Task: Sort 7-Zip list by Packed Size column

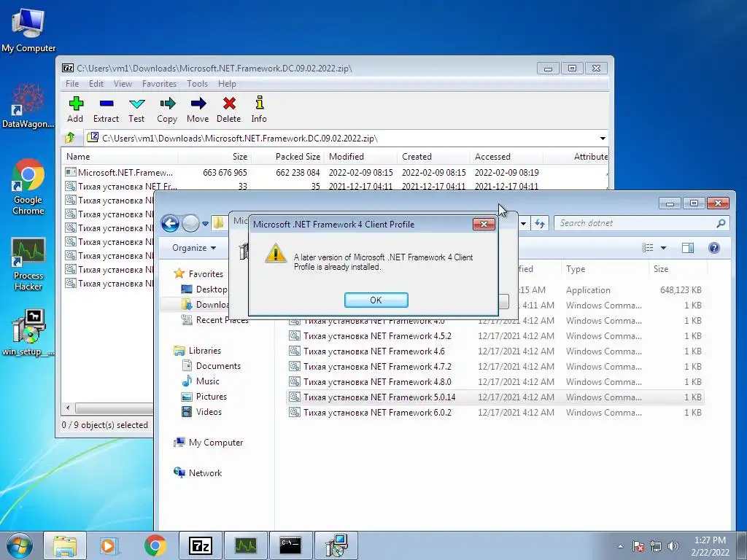Action: coord(287,157)
